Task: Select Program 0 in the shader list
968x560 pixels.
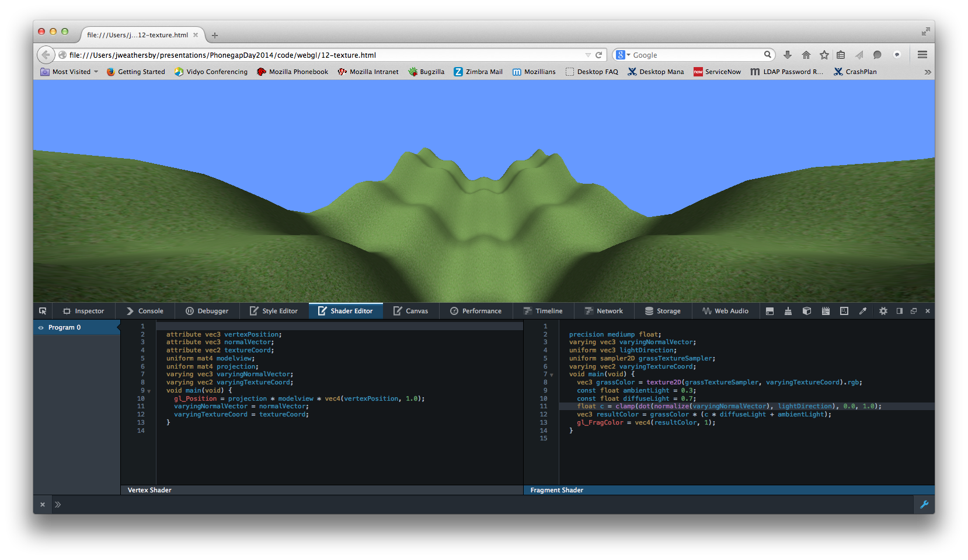Action: pyautogui.click(x=76, y=328)
